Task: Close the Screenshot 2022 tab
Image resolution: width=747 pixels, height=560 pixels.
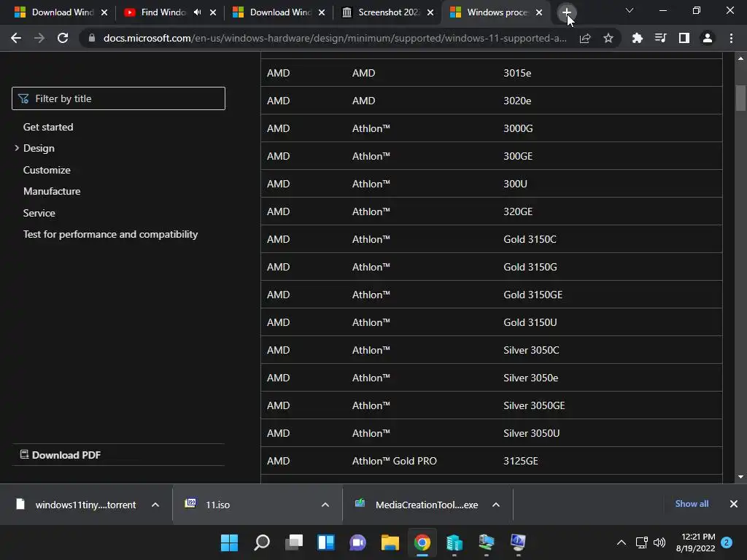Action: tap(430, 12)
